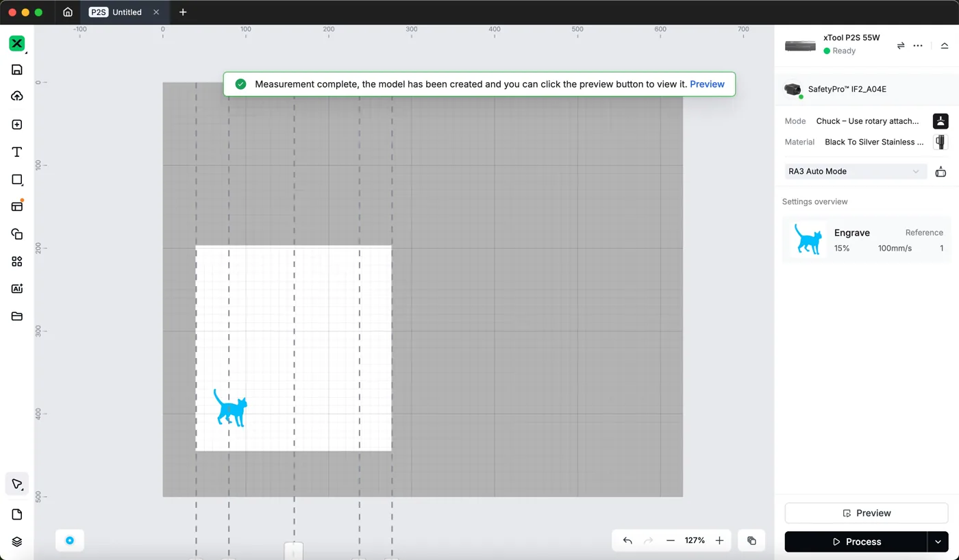Open the apps grid icon
Screen dimensions: 959x560
(17, 262)
